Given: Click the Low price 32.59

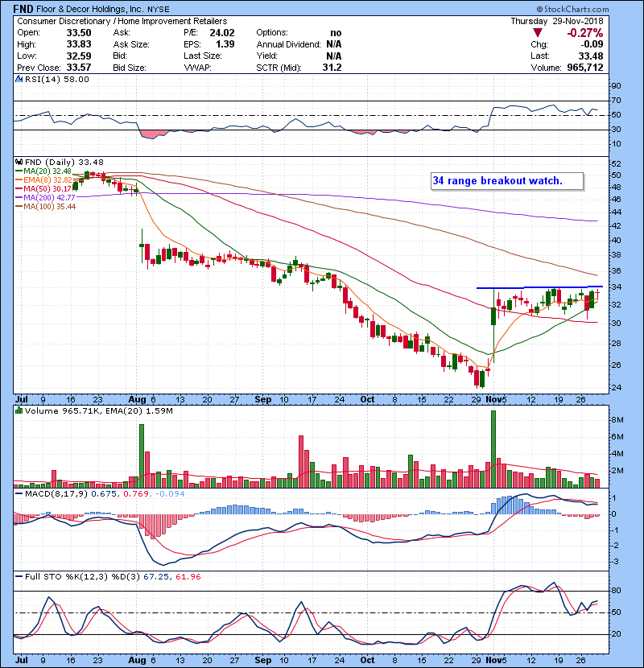Looking at the screenshot, I should click(79, 56).
